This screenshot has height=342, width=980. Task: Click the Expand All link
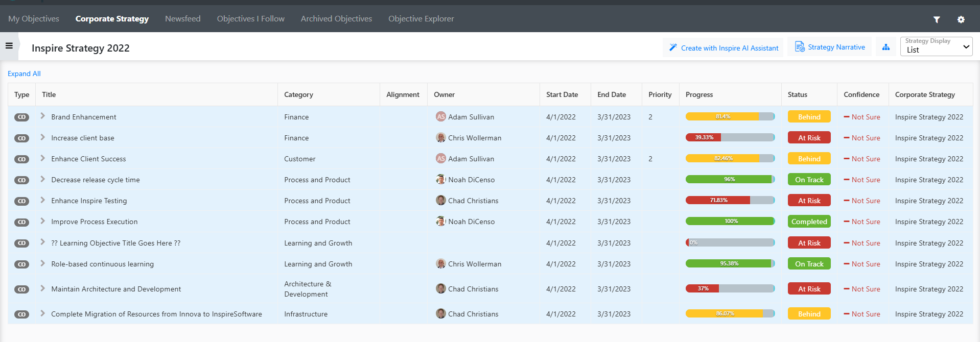point(24,74)
